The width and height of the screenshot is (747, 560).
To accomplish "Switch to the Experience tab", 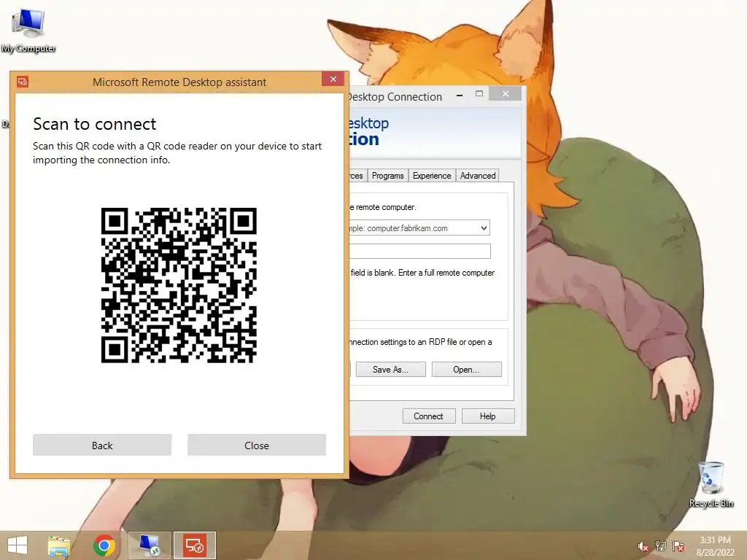I will point(432,176).
